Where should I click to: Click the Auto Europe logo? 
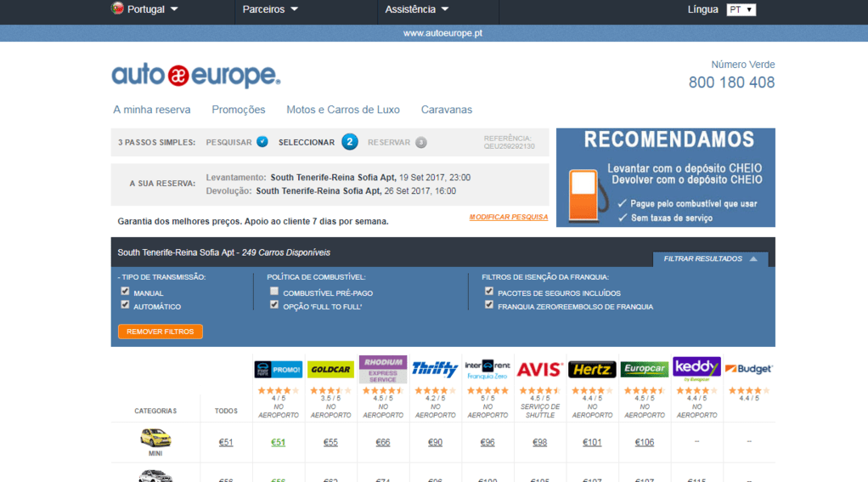coord(196,76)
